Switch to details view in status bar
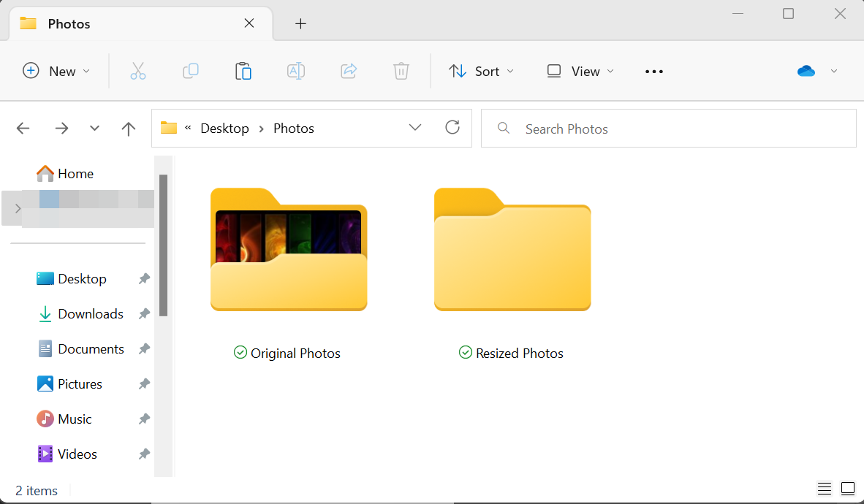 (x=825, y=488)
